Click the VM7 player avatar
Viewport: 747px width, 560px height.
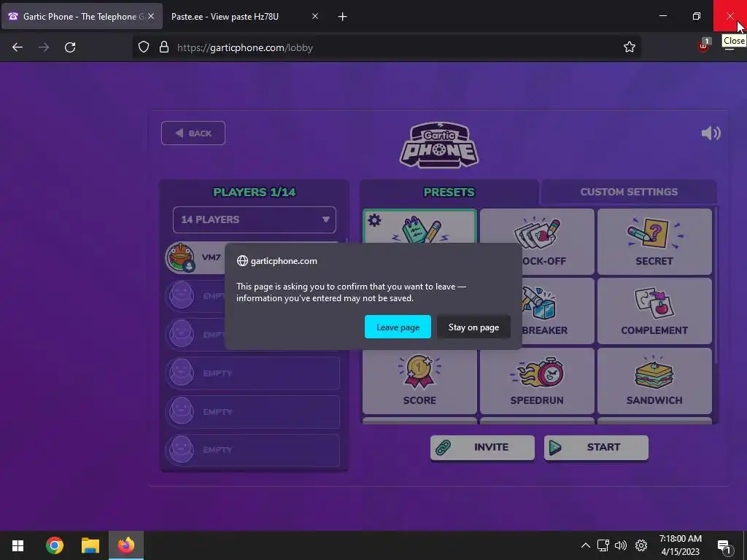coord(181,257)
